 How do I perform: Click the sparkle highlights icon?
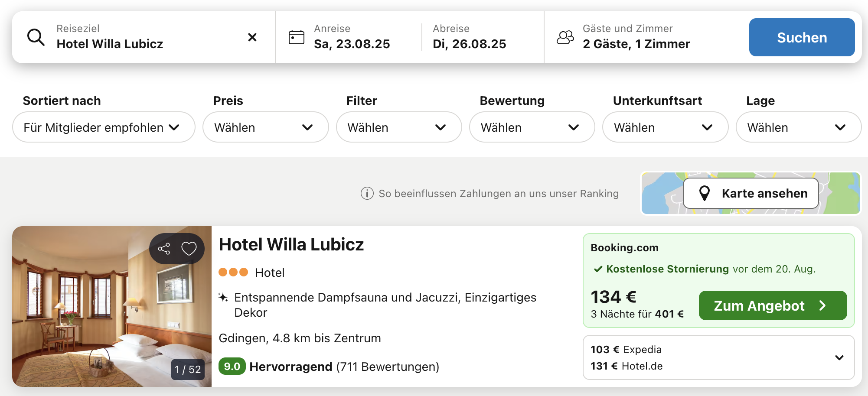point(223,298)
